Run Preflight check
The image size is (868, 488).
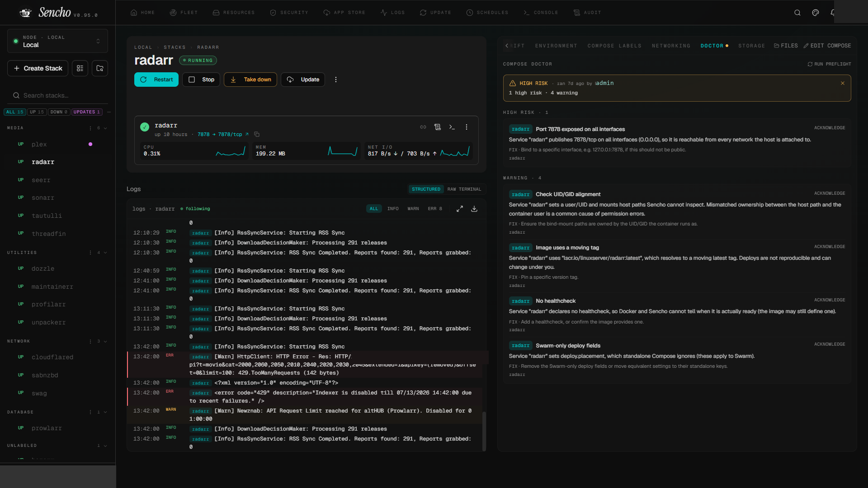pos(829,64)
